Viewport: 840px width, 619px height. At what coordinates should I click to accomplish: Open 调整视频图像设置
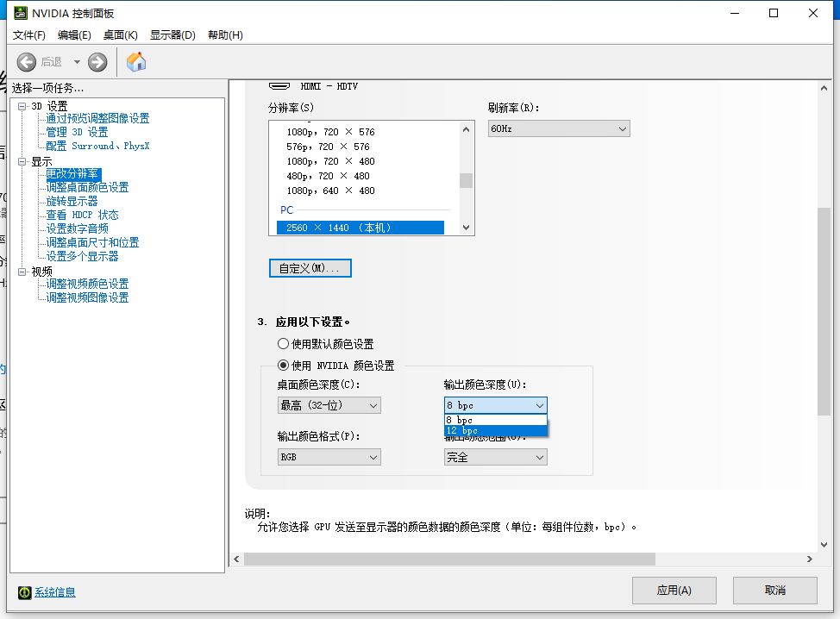tap(87, 297)
